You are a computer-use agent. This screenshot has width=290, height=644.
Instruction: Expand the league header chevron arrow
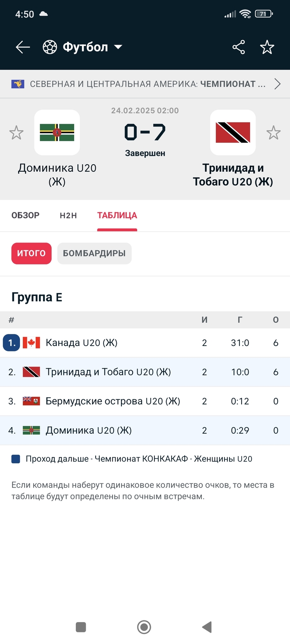coord(278,84)
